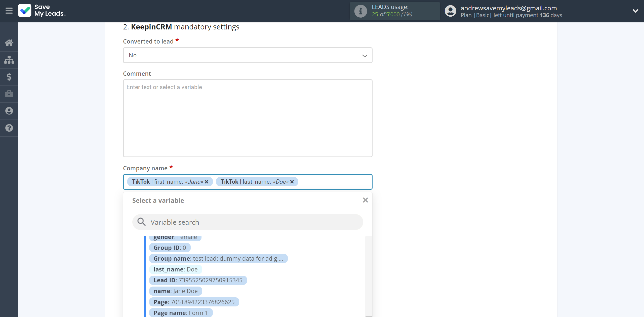The width and height of the screenshot is (644, 317).
Task: Click the variable list scrollbar
Action: 369,276
